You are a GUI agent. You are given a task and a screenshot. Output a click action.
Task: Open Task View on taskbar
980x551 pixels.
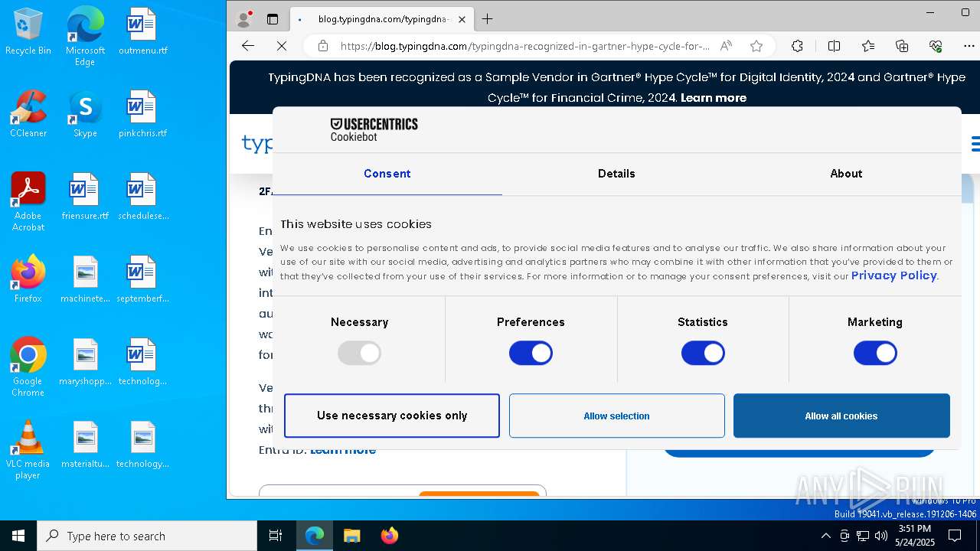pyautogui.click(x=276, y=536)
